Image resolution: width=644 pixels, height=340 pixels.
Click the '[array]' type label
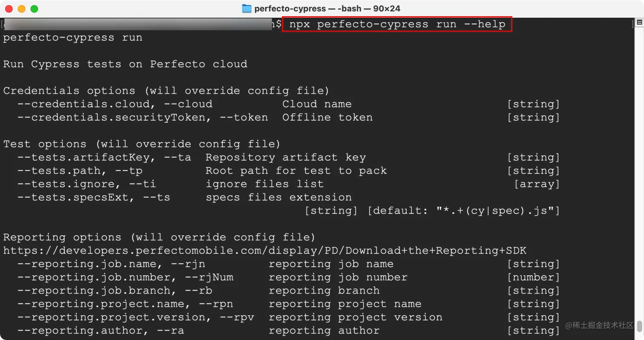537,184
